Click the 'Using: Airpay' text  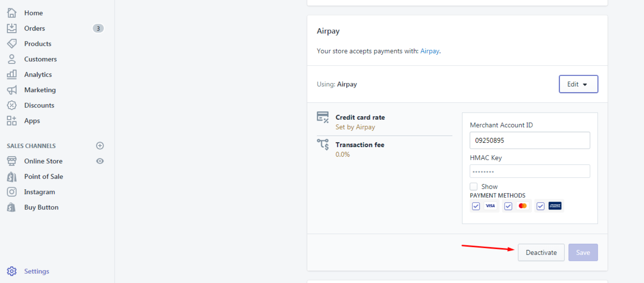337,84
